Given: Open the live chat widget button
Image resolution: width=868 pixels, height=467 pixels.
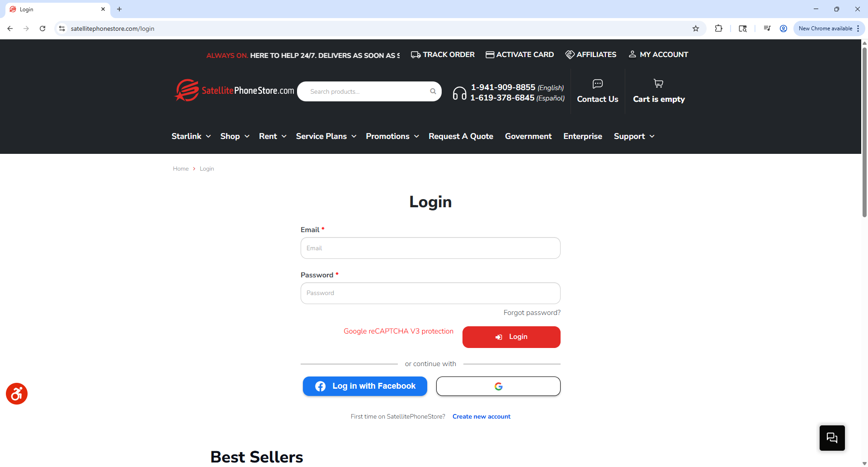Looking at the screenshot, I should click(x=832, y=438).
